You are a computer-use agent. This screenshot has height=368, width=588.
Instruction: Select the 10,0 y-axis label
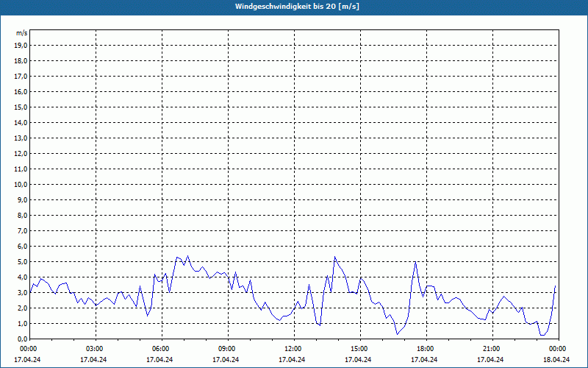tap(21, 185)
